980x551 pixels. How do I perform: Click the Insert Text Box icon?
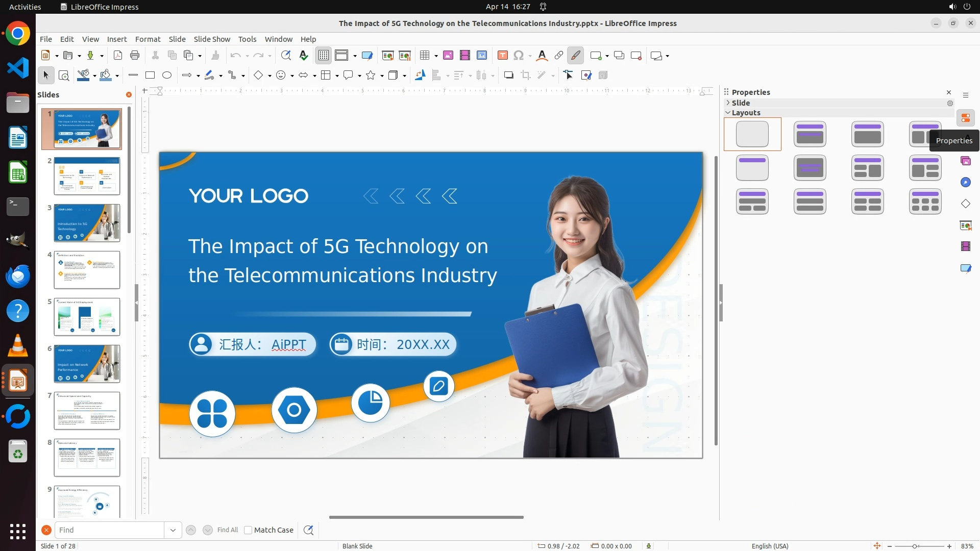pos(503,56)
